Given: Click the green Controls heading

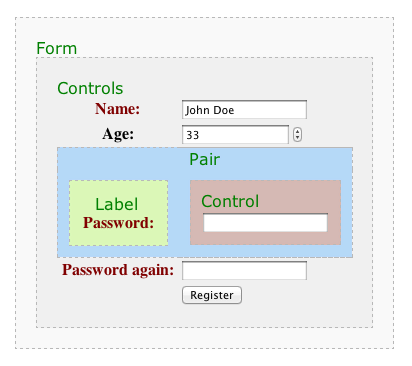Looking at the screenshot, I should [90, 88].
